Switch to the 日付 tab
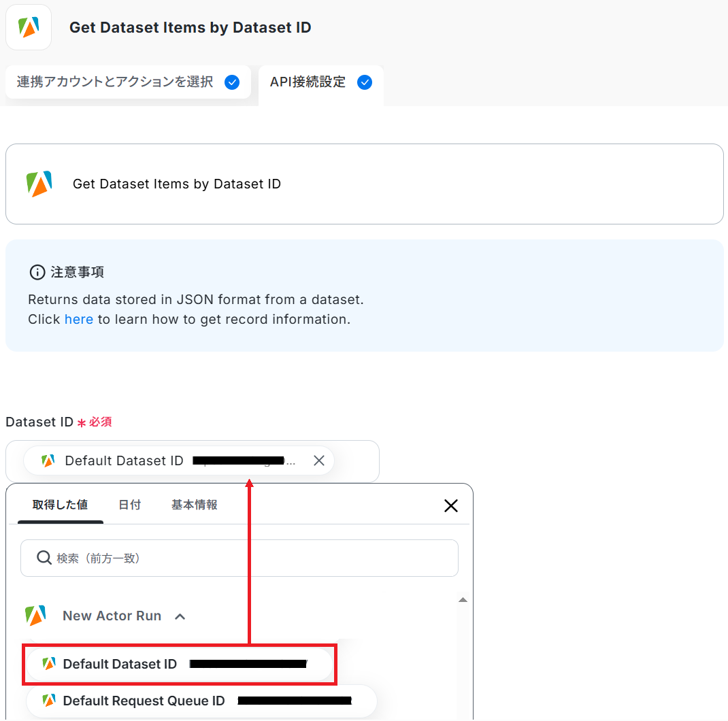The image size is (728, 721). click(x=129, y=505)
